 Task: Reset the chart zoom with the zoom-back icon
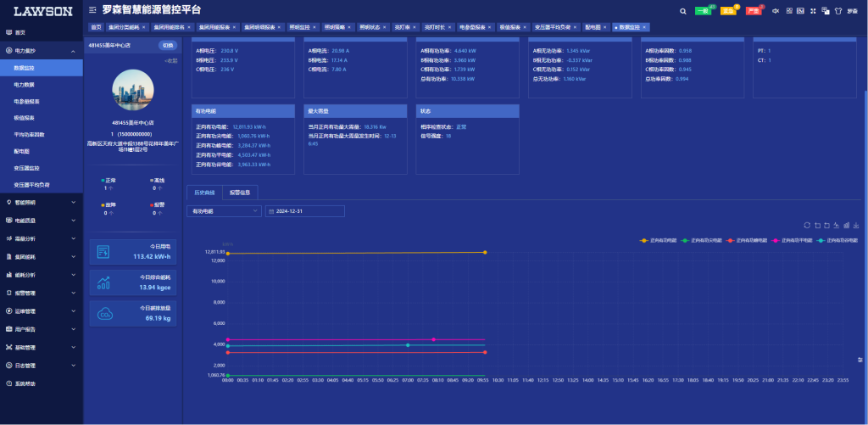click(x=827, y=225)
